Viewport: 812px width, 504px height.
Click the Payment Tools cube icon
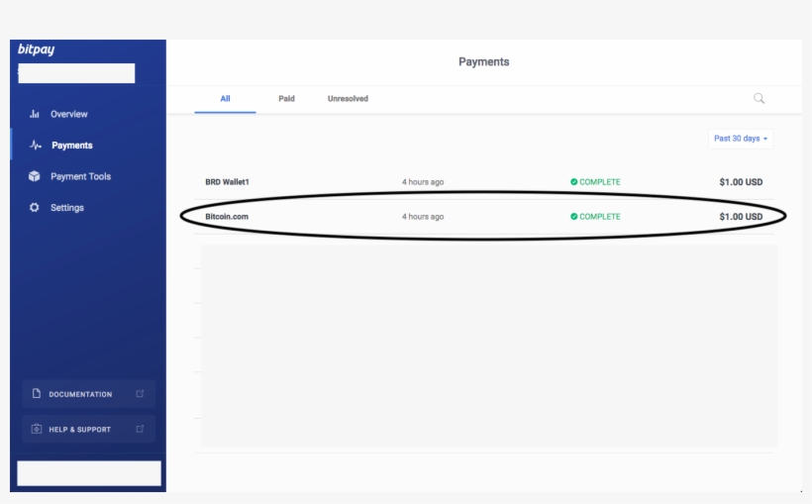click(34, 176)
